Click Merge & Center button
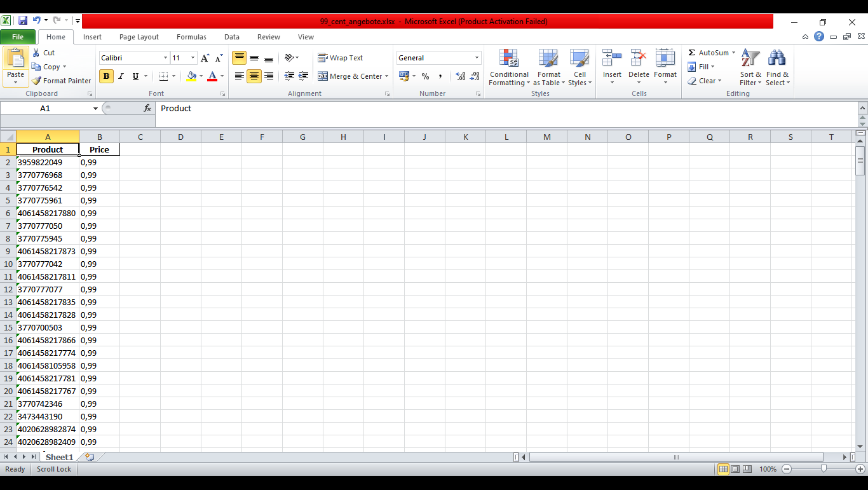 coord(350,76)
